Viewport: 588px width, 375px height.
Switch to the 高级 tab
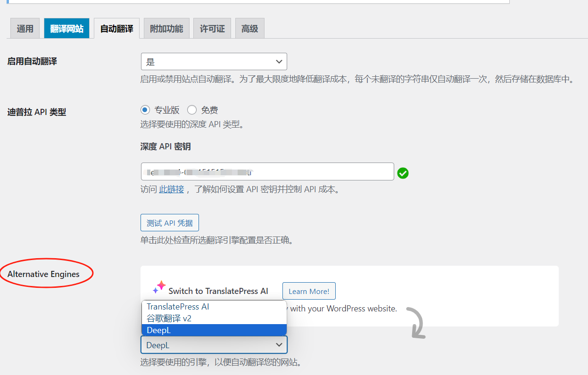point(249,28)
